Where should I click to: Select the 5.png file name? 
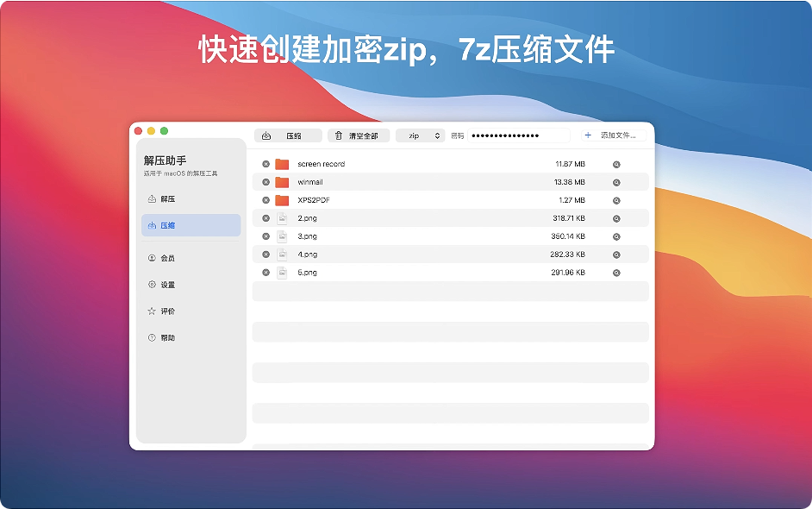(x=307, y=273)
